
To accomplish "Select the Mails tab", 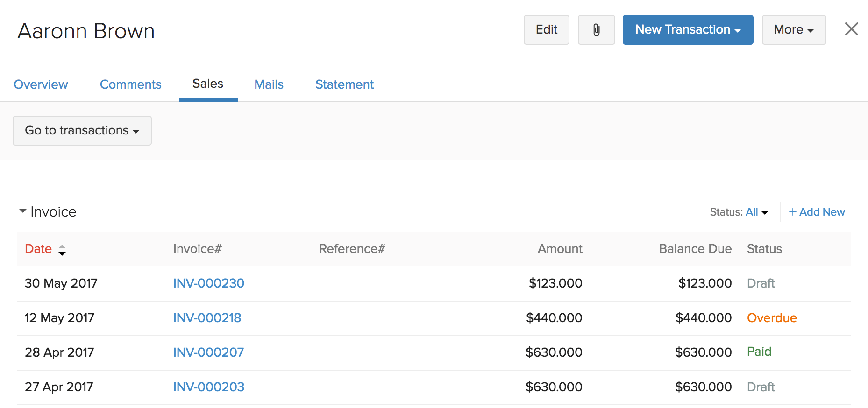I will (x=269, y=84).
